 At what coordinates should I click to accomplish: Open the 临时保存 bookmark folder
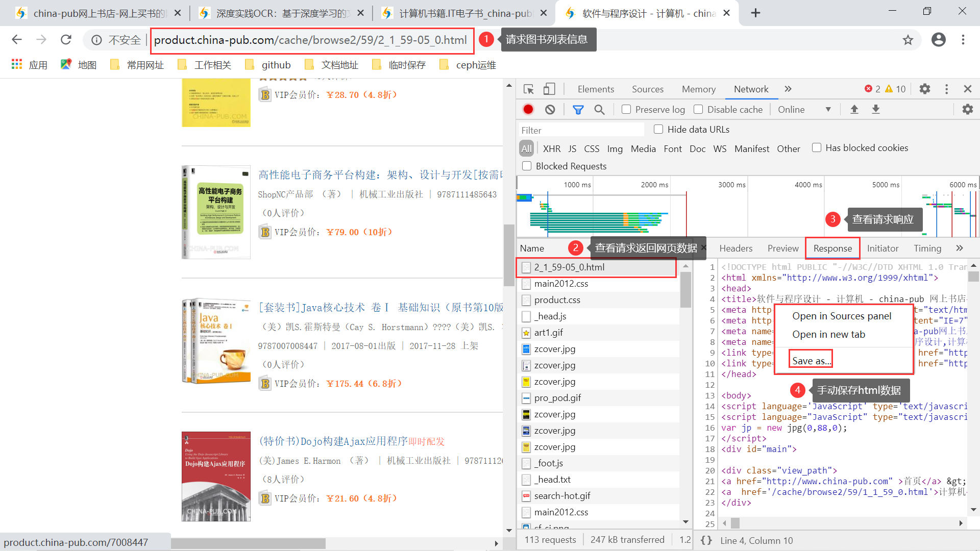point(399,65)
